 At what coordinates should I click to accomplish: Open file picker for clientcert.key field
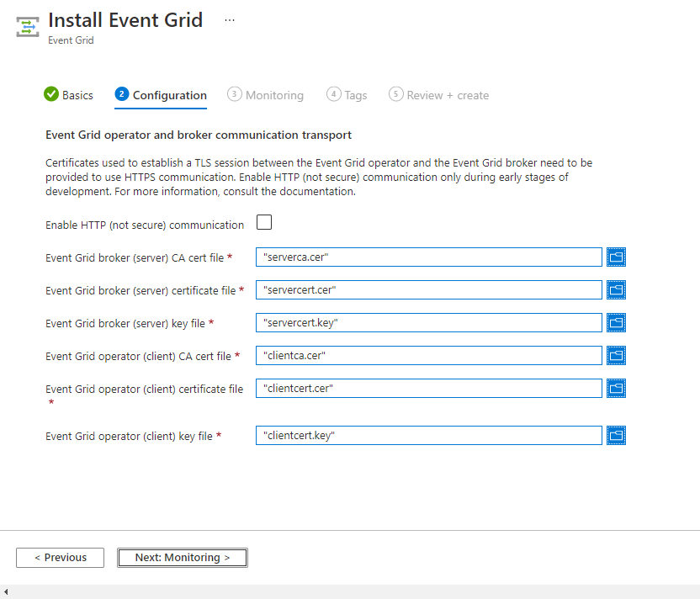(616, 435)
